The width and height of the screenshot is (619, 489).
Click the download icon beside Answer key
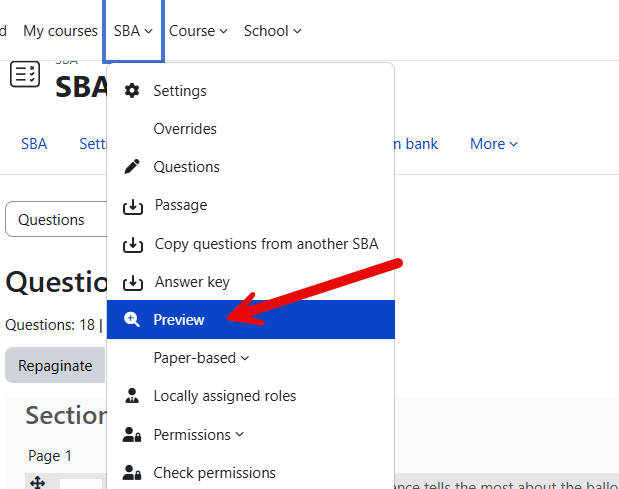click(132, 282)
